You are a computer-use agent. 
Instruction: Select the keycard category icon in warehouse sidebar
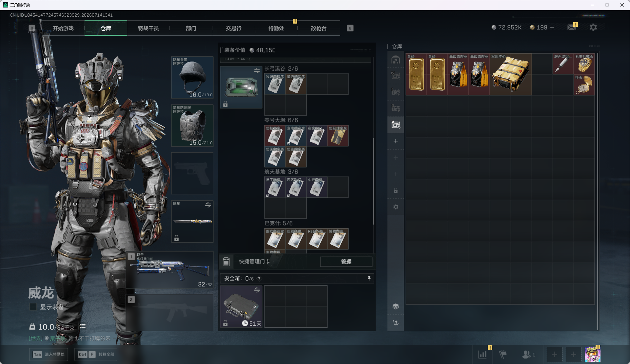coord(396,125)
